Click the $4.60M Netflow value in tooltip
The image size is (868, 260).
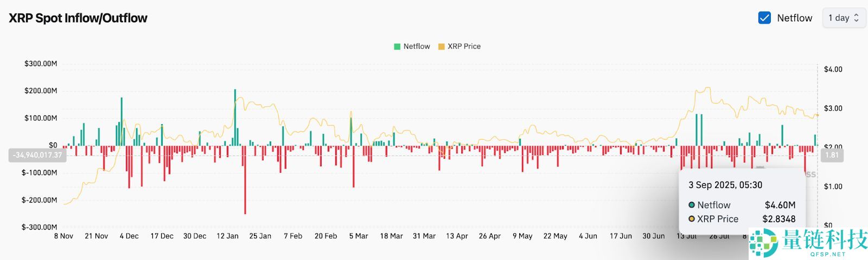point(780,205)
